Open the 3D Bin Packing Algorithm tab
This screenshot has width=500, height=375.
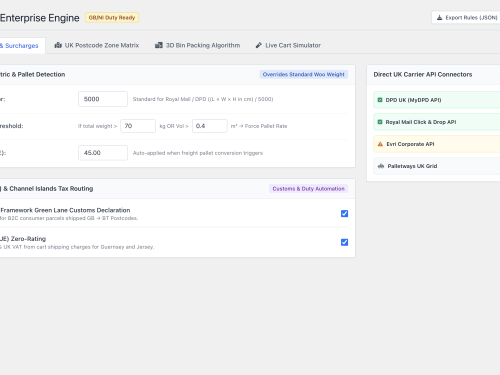pos(197,45)
